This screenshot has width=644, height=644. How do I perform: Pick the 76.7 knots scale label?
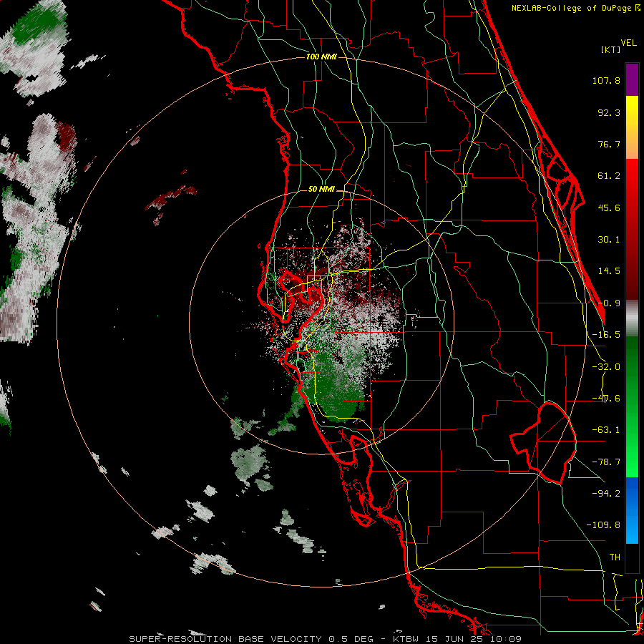(x=609, y=144)
